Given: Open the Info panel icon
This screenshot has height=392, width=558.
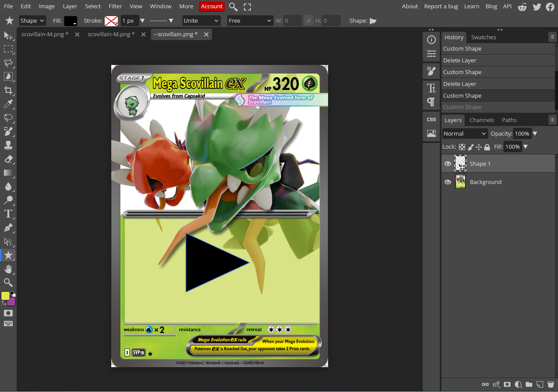Looking at the screenshot, I should (431, 40).
